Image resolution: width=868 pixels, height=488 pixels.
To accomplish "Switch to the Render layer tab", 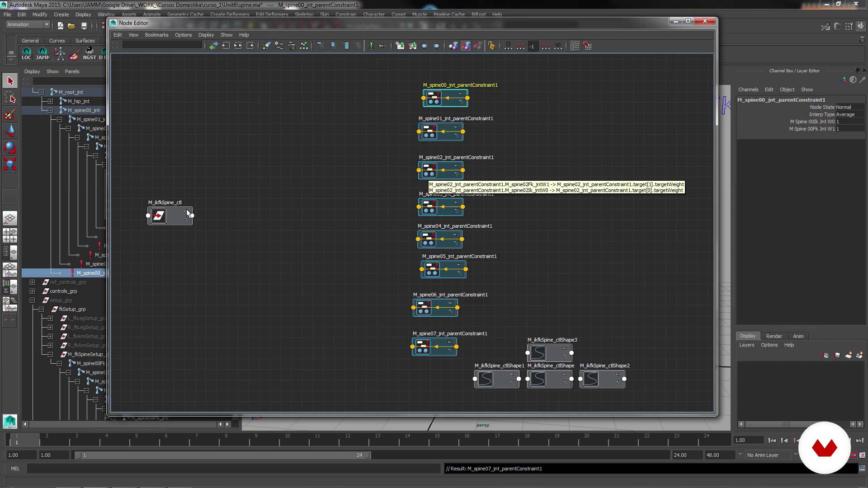I will coord(774,336).
